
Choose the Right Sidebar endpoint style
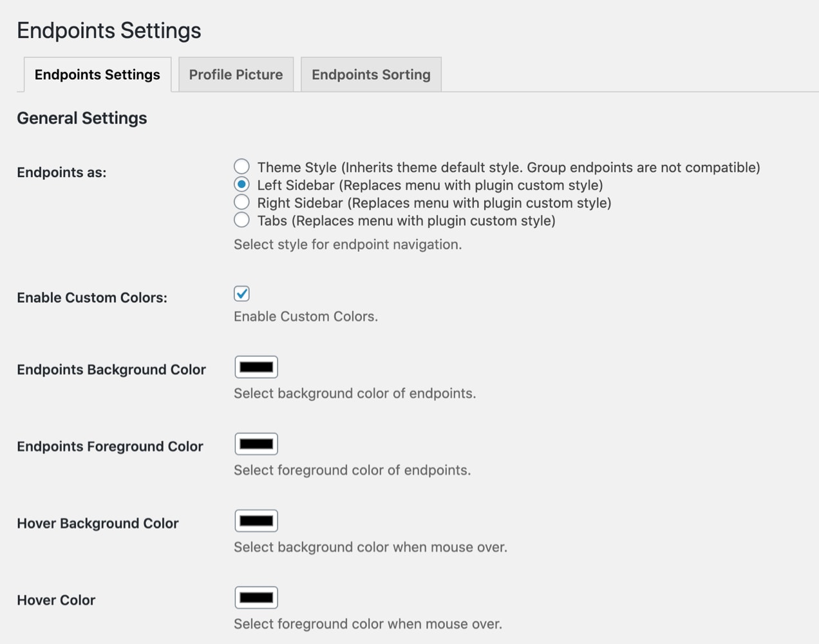(241, 202)
